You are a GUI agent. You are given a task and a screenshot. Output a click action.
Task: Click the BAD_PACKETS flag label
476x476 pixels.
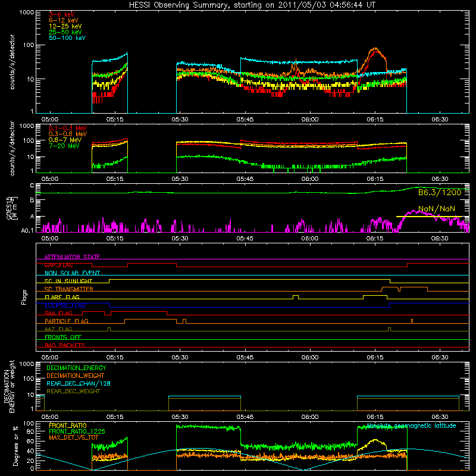pos(65,345)
